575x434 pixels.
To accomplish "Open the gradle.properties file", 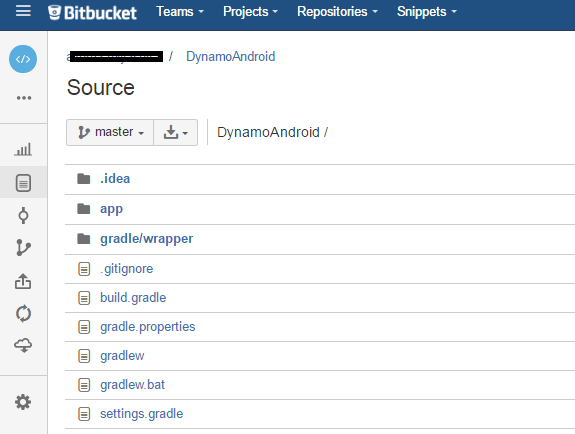I will (148, 327).
